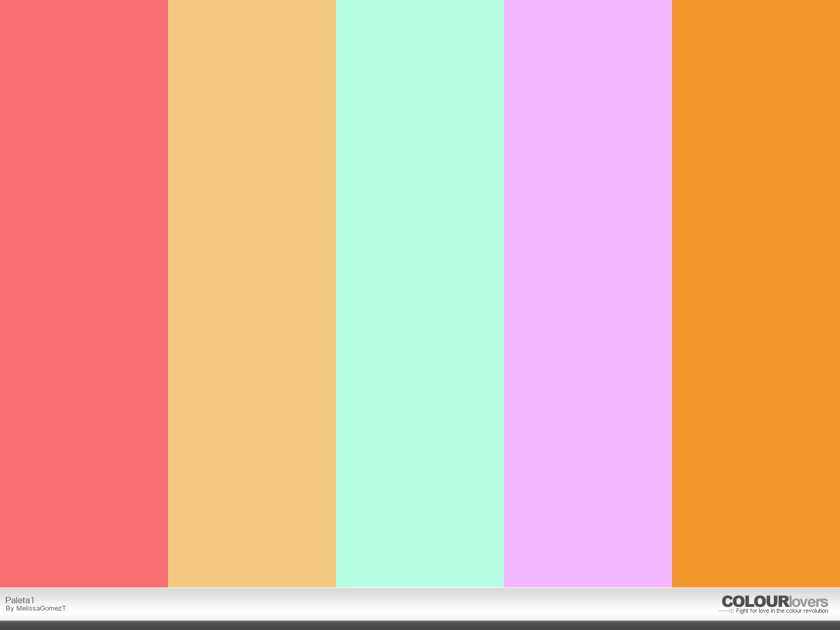Click the palette title 'Paleta1'
This screenshot has width=840, height=630.
click(20, 600)
